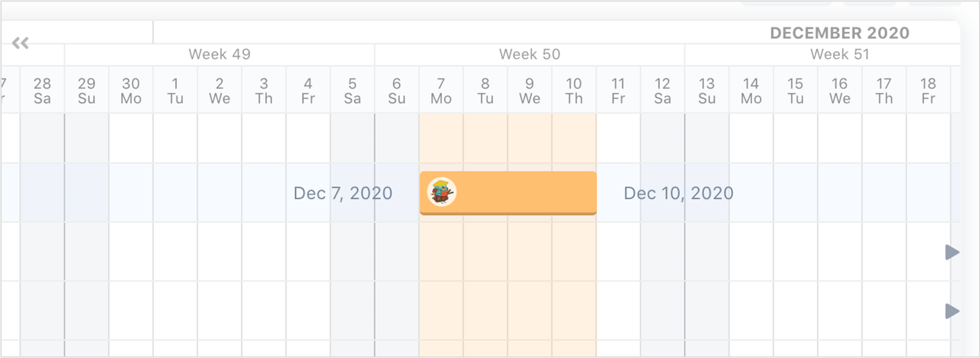Click the 18 Fr day header
The width and height of the screenshot is (980, 358).
pos(928,91)
